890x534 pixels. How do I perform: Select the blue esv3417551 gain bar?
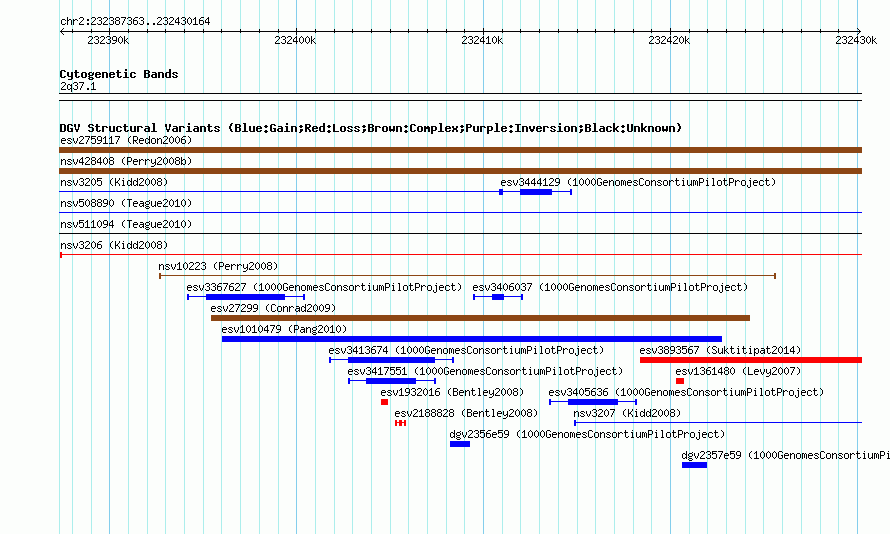[391, 381]
